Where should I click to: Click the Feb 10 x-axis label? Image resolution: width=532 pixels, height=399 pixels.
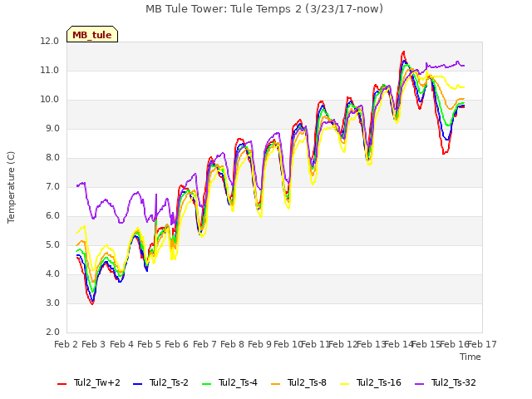[288, 344]
